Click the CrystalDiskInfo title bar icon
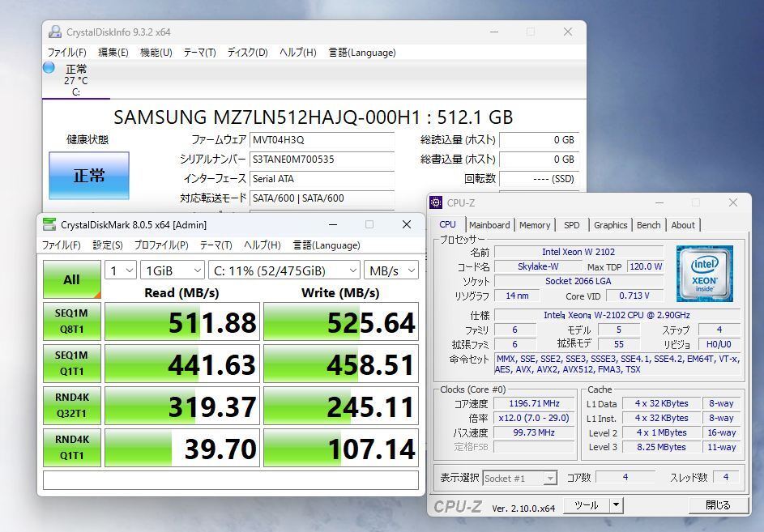764x532 pixels. [x=54, y=32]
